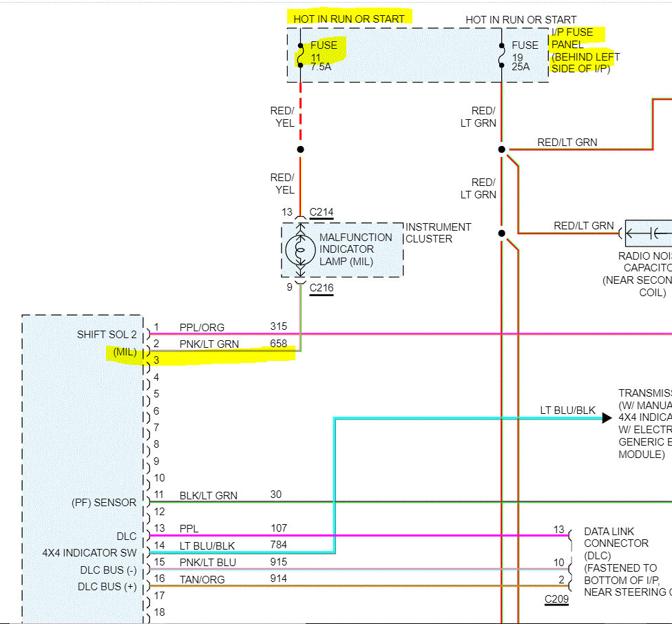
Task: Select the C216 connector label
Action: click(x=322, y=288)
